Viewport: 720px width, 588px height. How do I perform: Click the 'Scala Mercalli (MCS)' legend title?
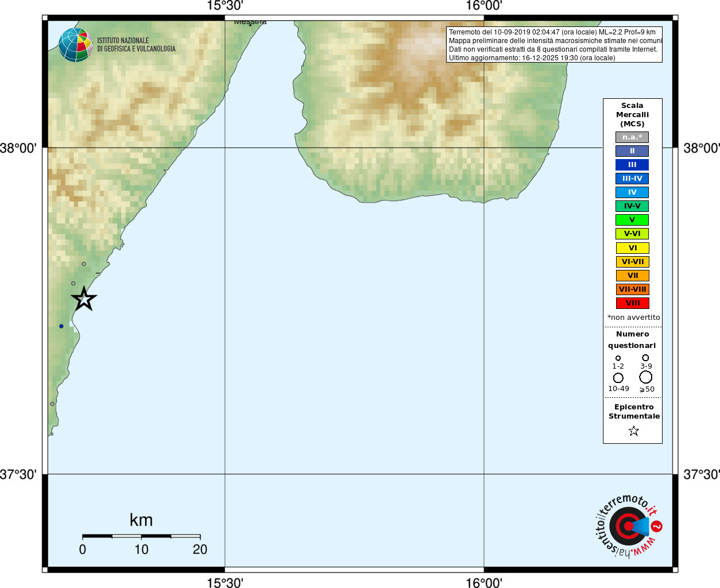[632, 115]
